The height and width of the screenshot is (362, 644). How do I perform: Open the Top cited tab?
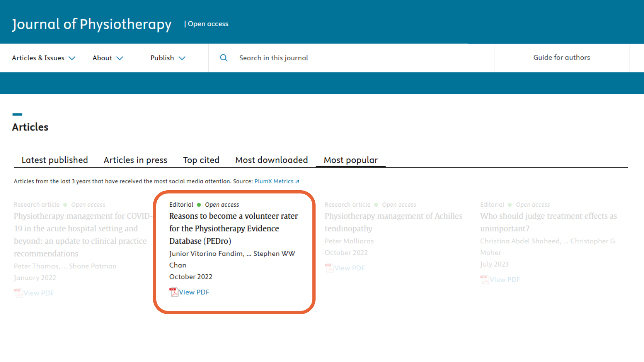click(x=201, y=160)
